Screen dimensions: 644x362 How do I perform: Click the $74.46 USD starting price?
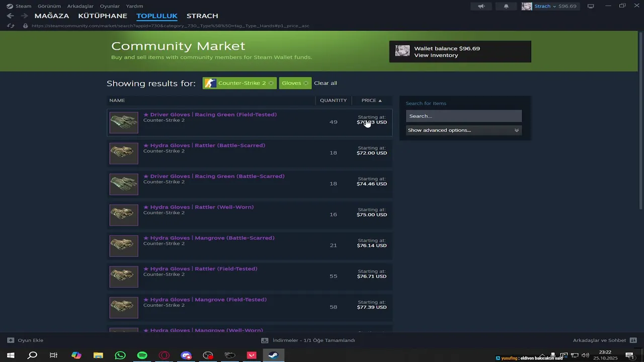coord(372,184)
